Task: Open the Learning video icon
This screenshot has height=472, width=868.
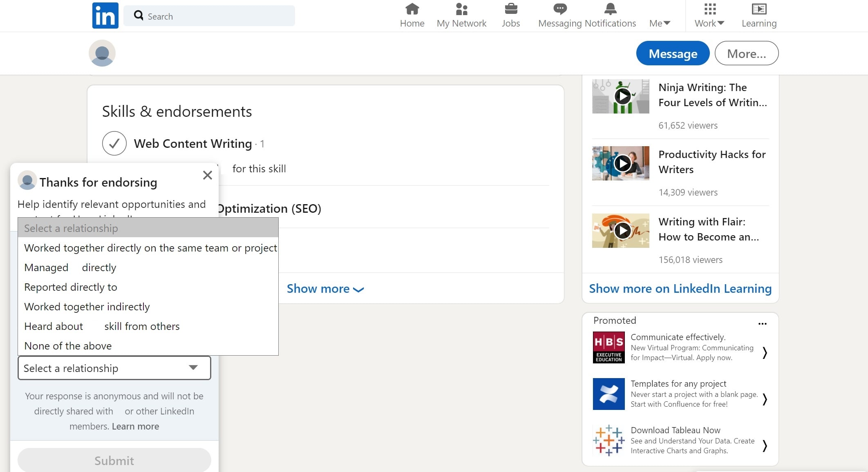Action: pyautogui.click(x=759, y=9)
